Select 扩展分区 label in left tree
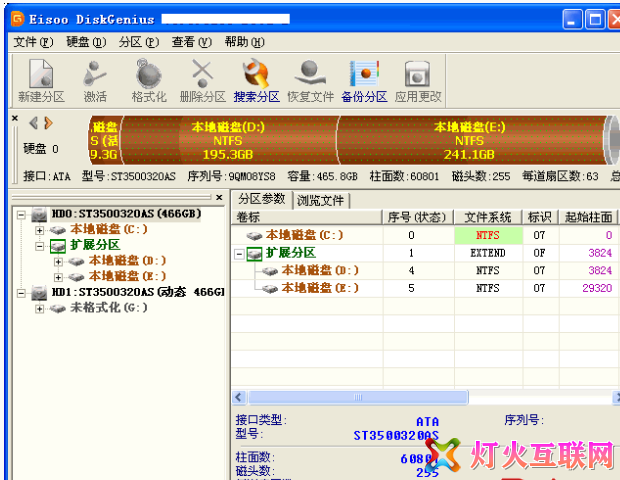Viewport: 620px width, 480px height. (95, 245)
